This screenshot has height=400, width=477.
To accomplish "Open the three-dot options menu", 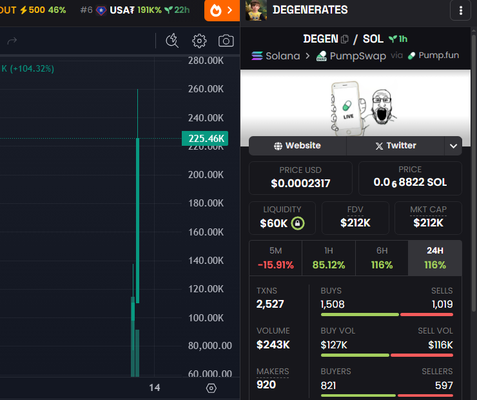I will coord(461,11).
